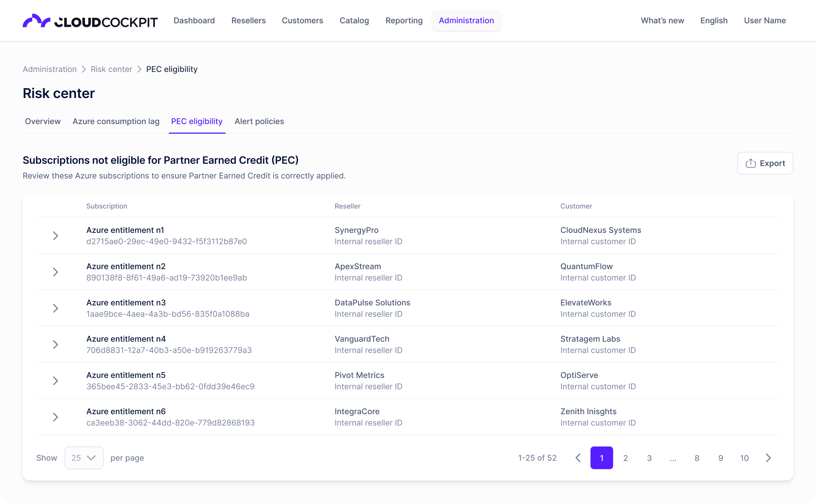Open the 25 per page dropdown

84,458
